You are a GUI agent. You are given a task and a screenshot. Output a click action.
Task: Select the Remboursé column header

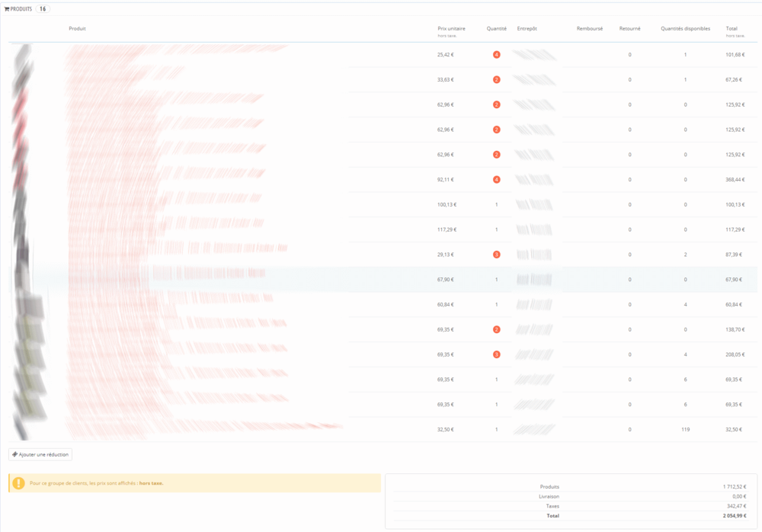coord(590,29)
